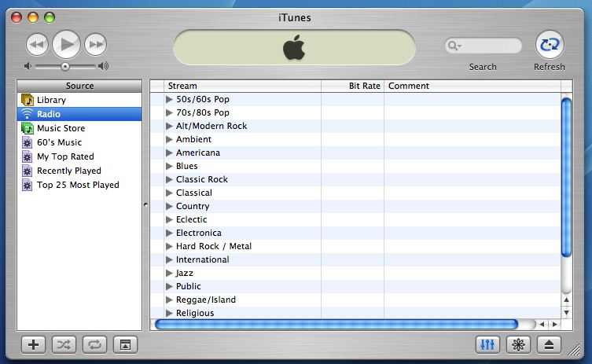Click the Radio antenna icon
Viewport: 592px width, 364px height.
28,114
